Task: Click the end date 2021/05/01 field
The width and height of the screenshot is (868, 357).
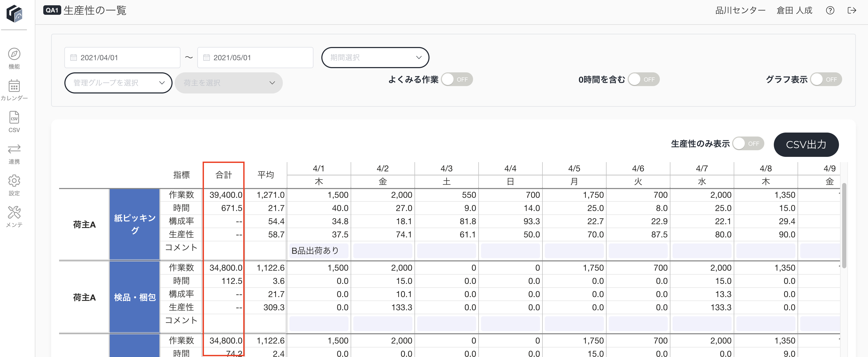Action: point(255,58)
